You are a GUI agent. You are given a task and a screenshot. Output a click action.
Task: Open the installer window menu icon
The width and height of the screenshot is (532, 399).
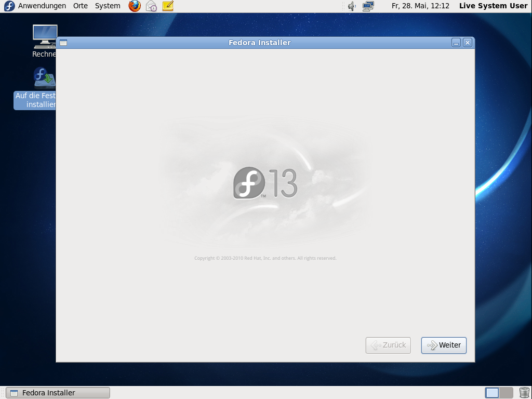[63, 43]
